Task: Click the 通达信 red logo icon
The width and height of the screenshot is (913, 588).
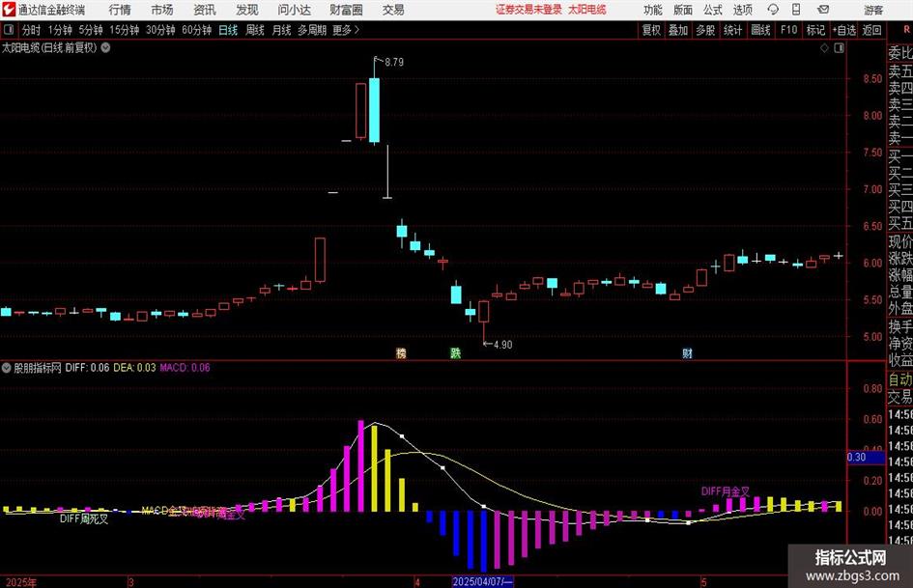Action: [x=8, y=10]
